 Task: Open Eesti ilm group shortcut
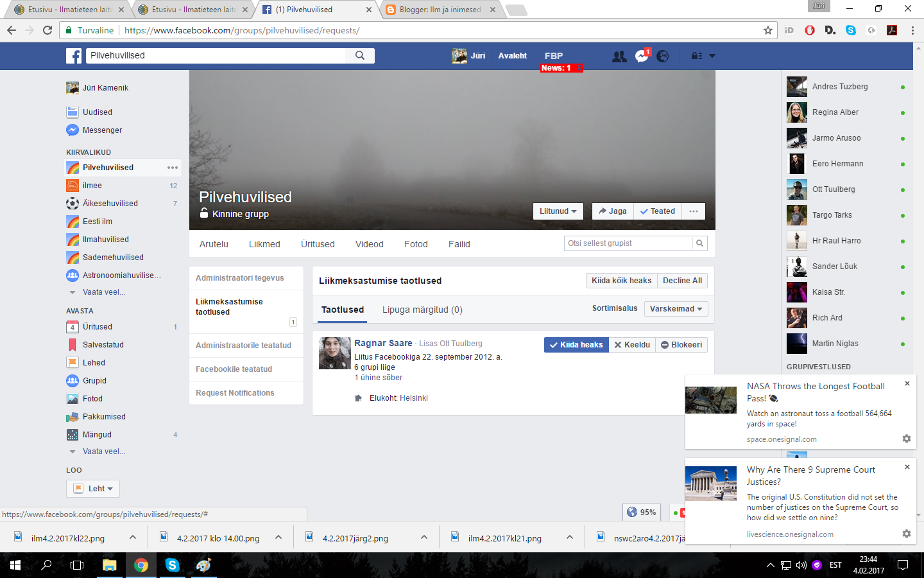click(x=98, y=222)
